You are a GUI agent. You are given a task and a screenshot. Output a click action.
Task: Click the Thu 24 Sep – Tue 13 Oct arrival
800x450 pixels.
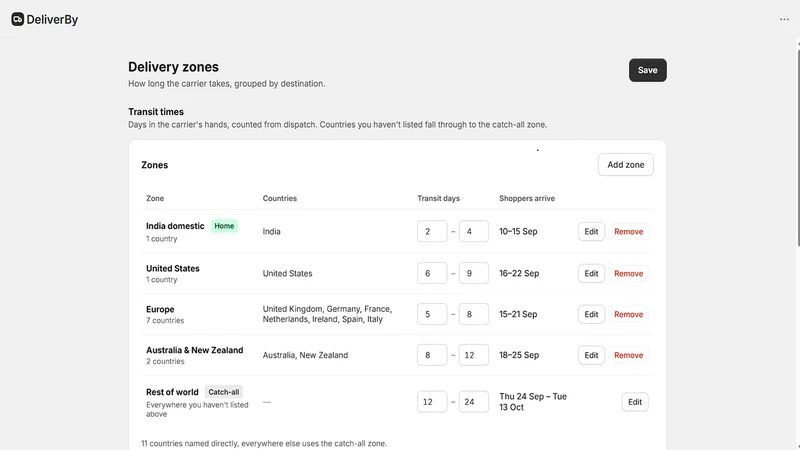coord(533,402)
